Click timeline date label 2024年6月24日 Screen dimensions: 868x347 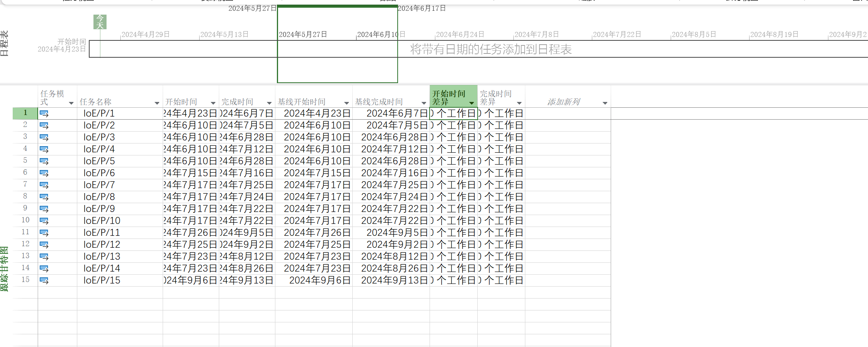(x=460, y=35)
